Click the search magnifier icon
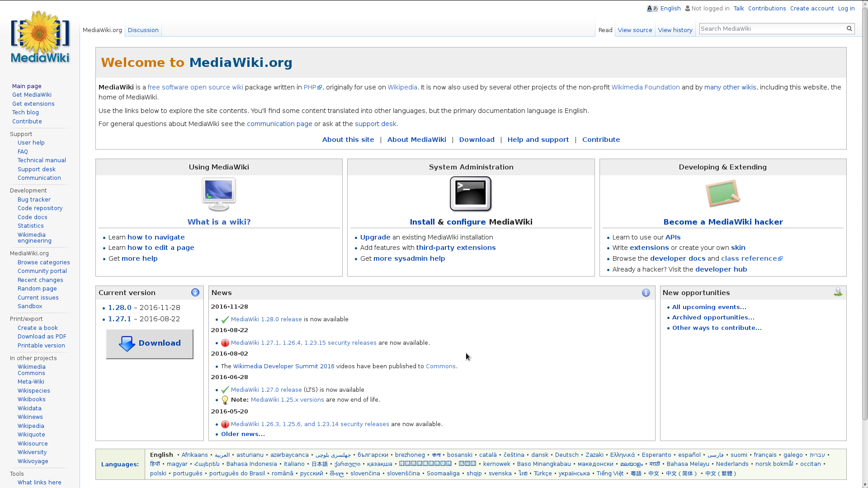This screenshot has width=868, height=488. point(849,28)
